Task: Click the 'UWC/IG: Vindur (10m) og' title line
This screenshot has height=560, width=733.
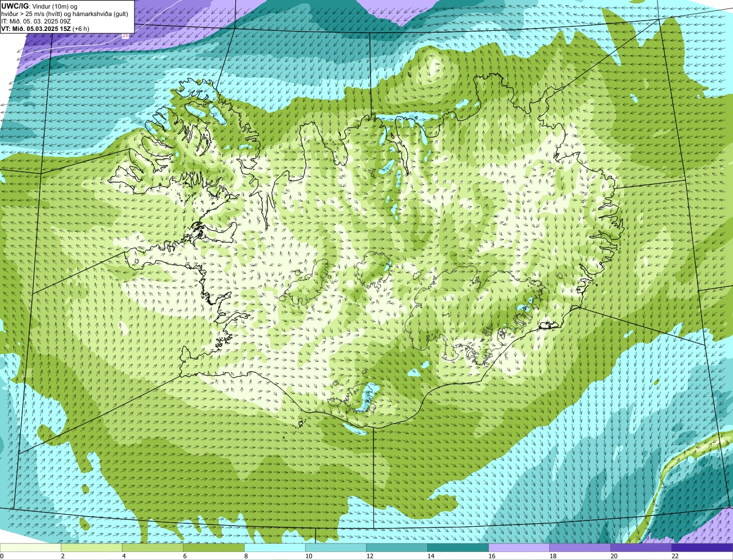Action: [x=40, y=6]
